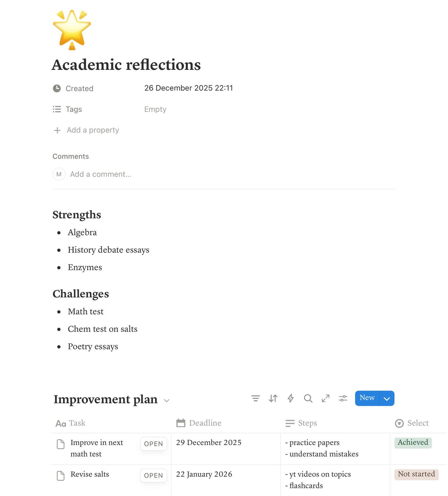This screenshot has width=448, height=496.
Task: Click Add a property
Action: point(93,130)
